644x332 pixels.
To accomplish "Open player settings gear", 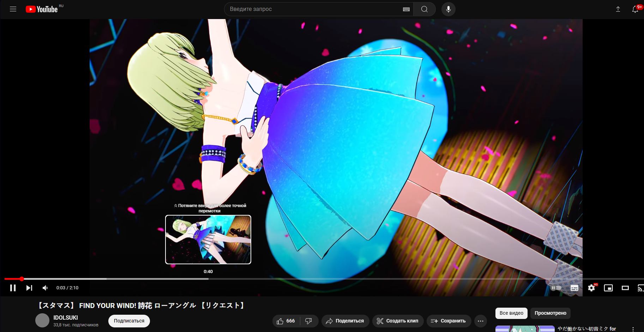I will 592,288.
